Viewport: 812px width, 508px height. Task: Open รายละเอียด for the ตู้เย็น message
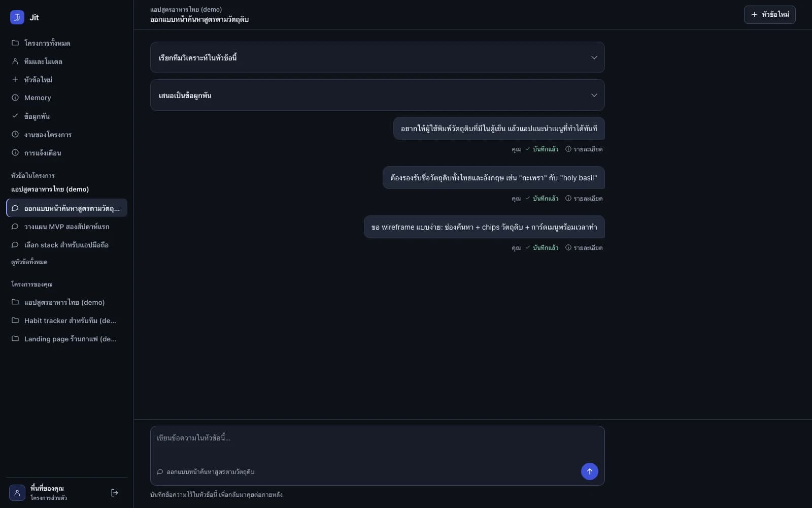pyautogui.click(x=584, y=149)
